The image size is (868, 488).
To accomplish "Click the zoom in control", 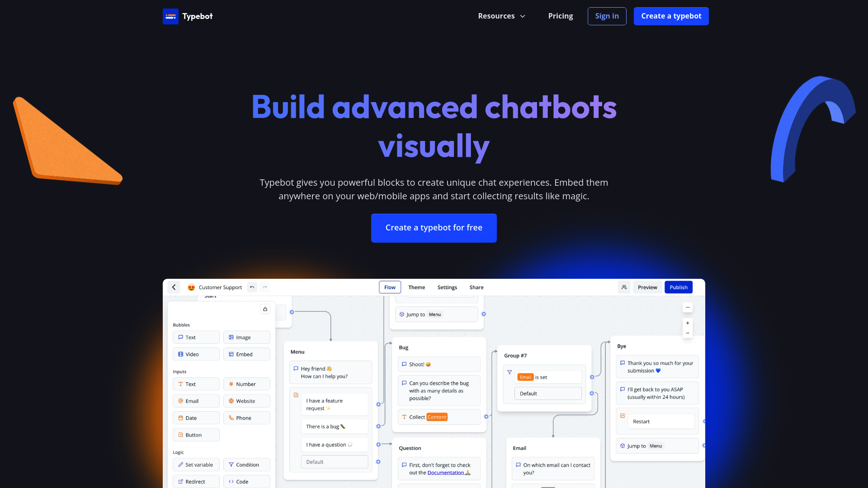I will pos(687,323).
